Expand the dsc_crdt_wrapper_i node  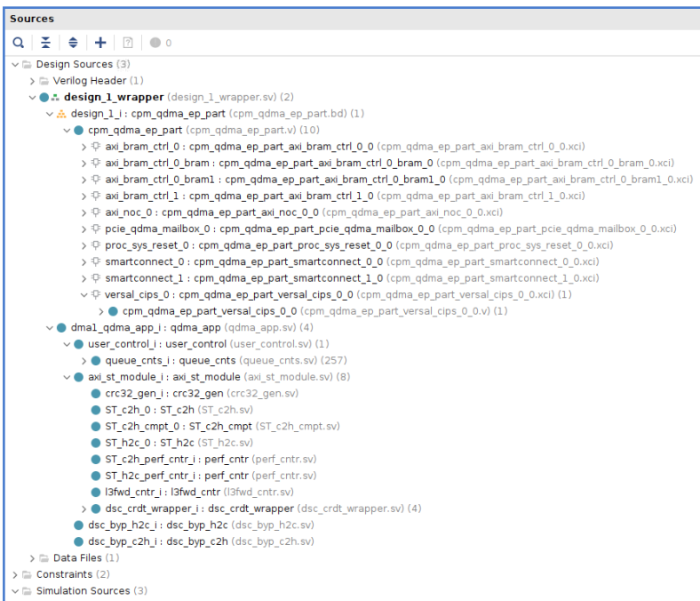[x=84, y=509]
